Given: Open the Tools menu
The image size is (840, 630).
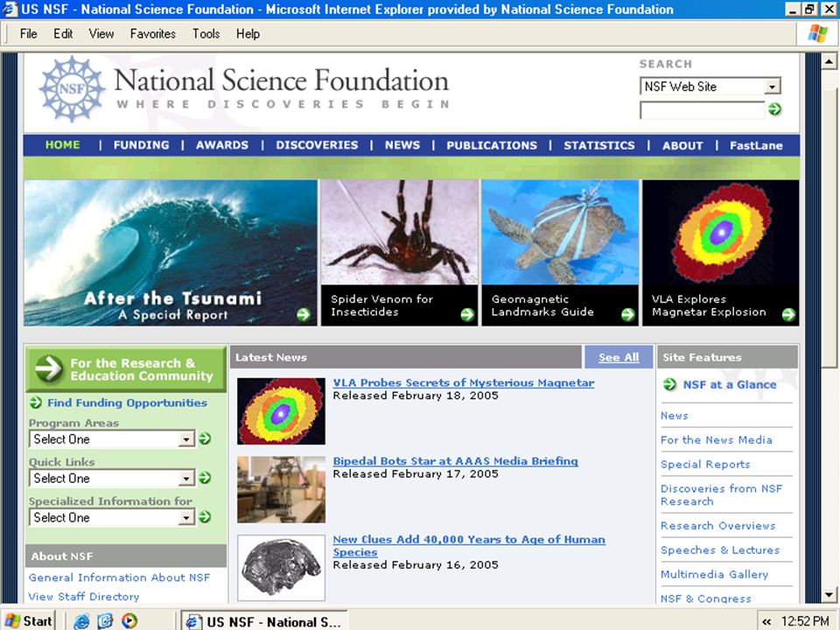Looking at the screenshot, I should tap(206, 34).
